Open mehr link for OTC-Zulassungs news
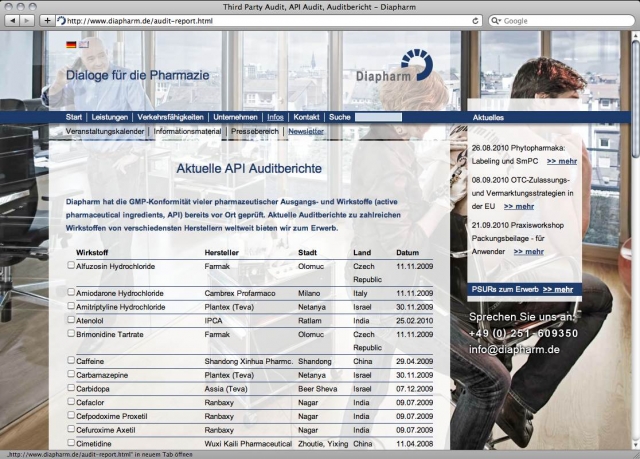Screen dimensions: 640x459 (x=519, y=206)
